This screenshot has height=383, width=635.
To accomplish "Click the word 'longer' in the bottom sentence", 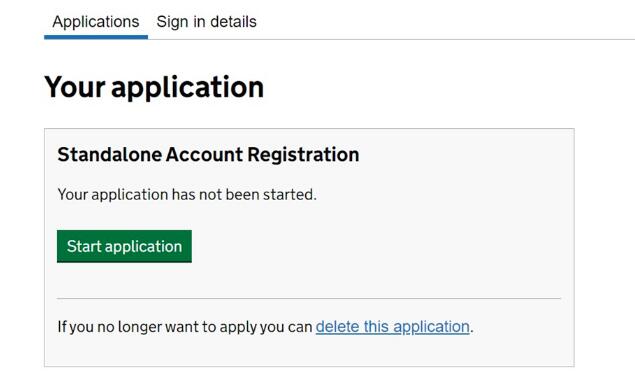I will 140,326.
